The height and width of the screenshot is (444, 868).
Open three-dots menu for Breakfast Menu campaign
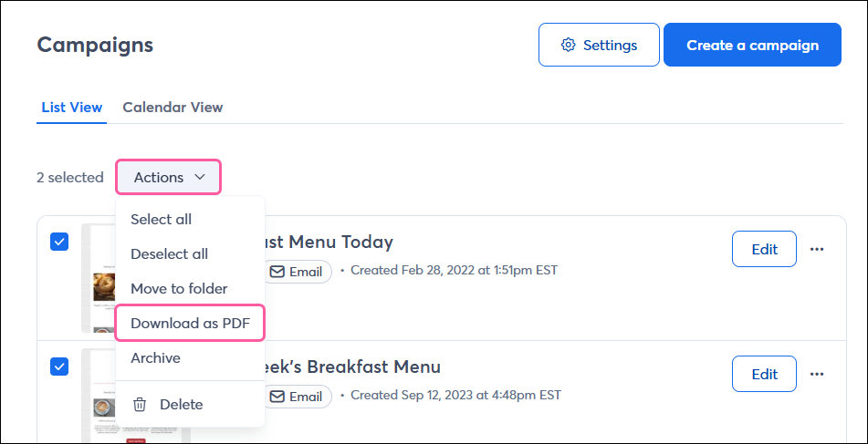(817, 374)
